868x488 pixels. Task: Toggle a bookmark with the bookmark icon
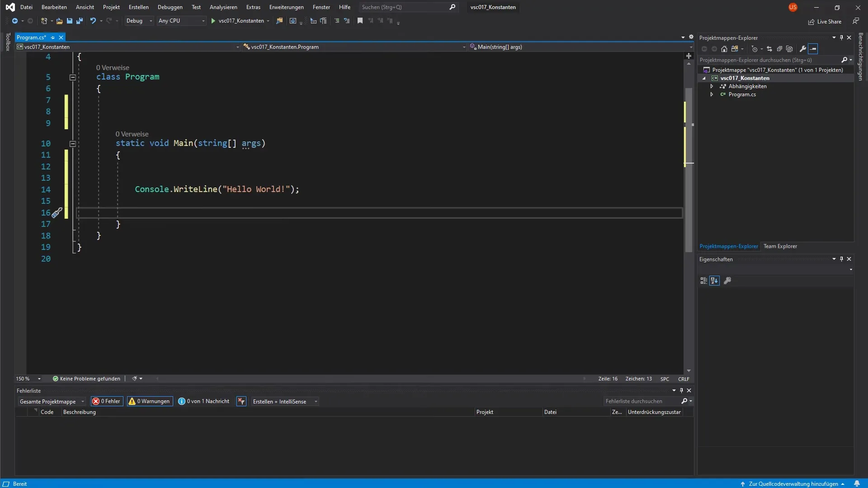[360, 21]
